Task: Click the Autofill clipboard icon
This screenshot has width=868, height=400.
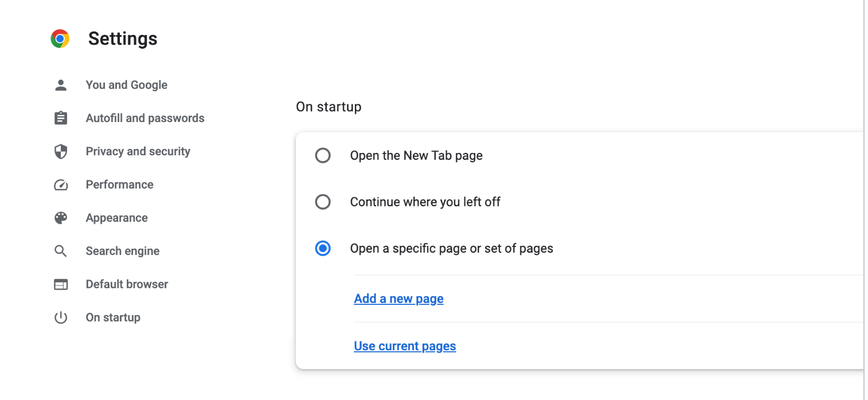Action: coord(61,118)
